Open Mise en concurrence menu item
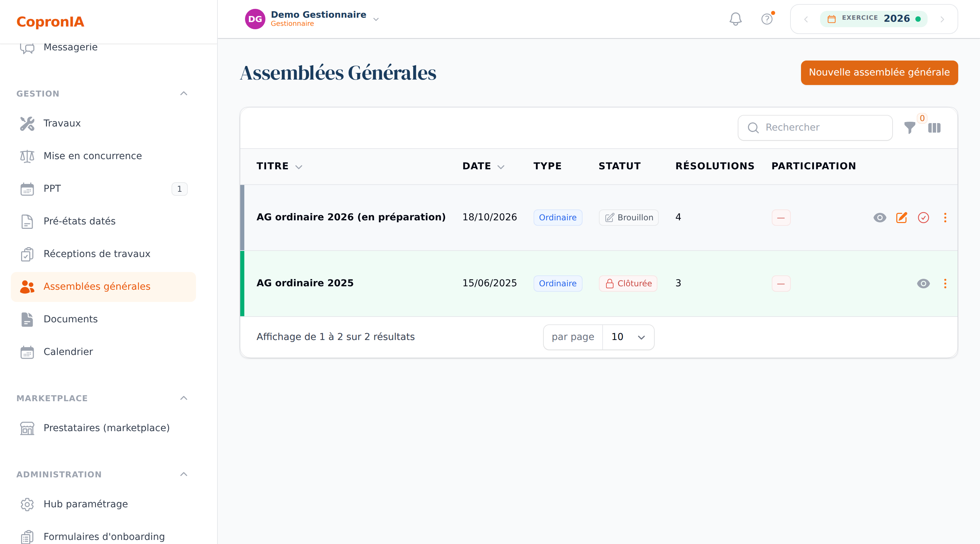 click(x=103, y=156)
